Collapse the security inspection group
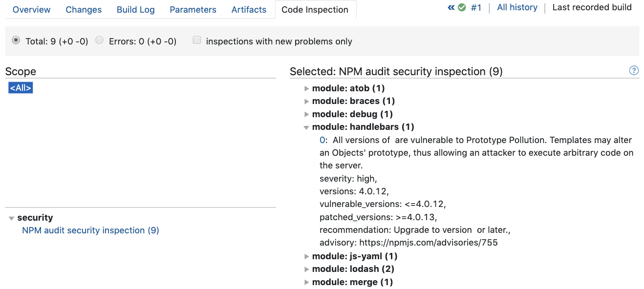 (x=12, y=218)
